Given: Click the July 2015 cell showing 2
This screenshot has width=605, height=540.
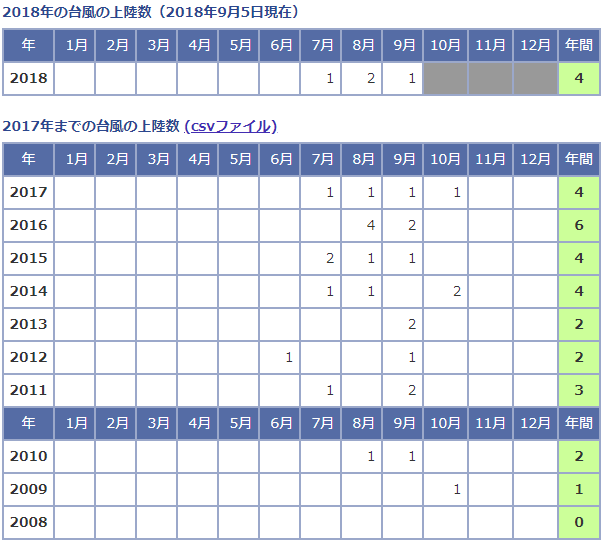Looking at the screenshot, I should click(x=321, y=258).
